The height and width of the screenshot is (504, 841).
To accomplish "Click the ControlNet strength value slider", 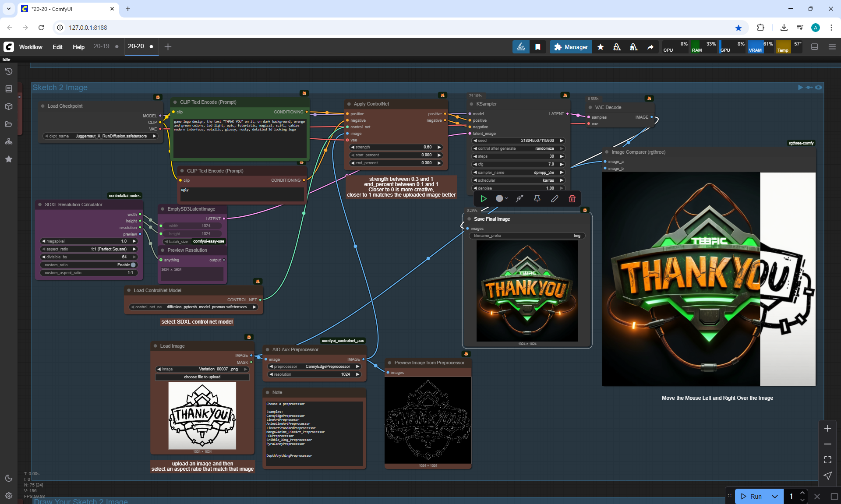I will (396, 147).
